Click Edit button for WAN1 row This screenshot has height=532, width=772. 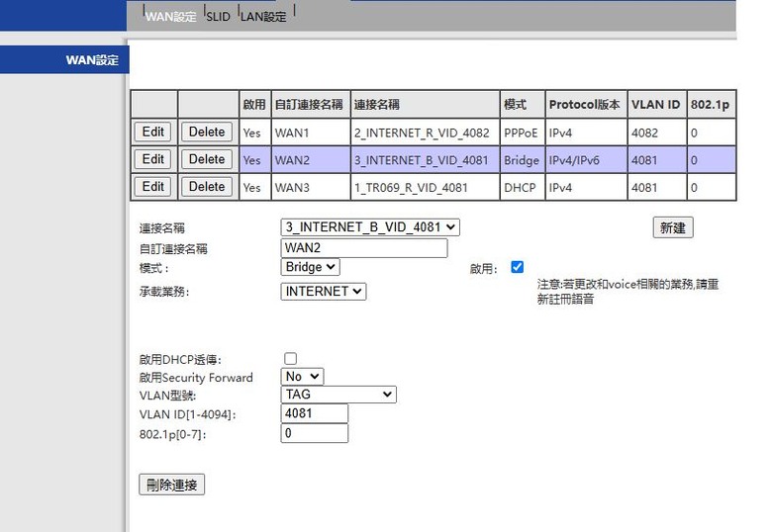click(153, 132)
